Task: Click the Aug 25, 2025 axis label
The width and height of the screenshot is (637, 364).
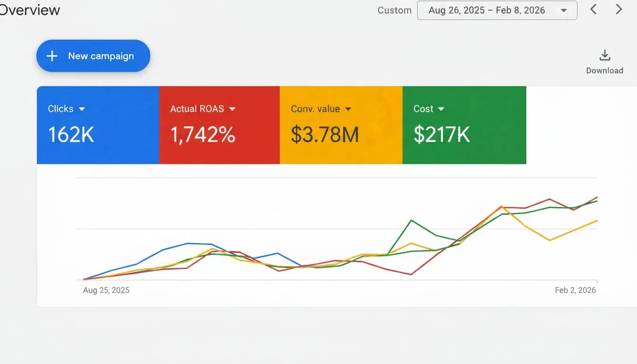Action: 106,290
